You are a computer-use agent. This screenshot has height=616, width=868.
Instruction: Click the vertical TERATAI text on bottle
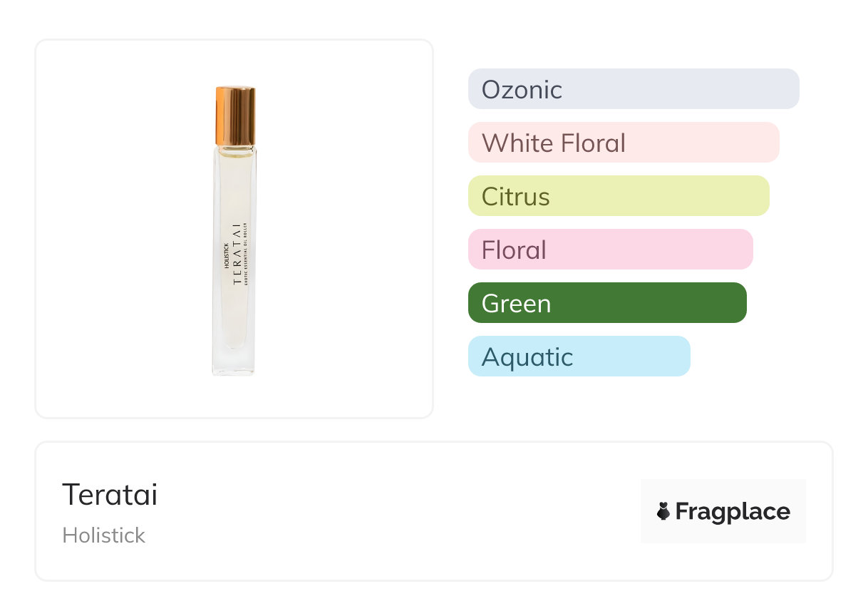[x=237, y=254]
